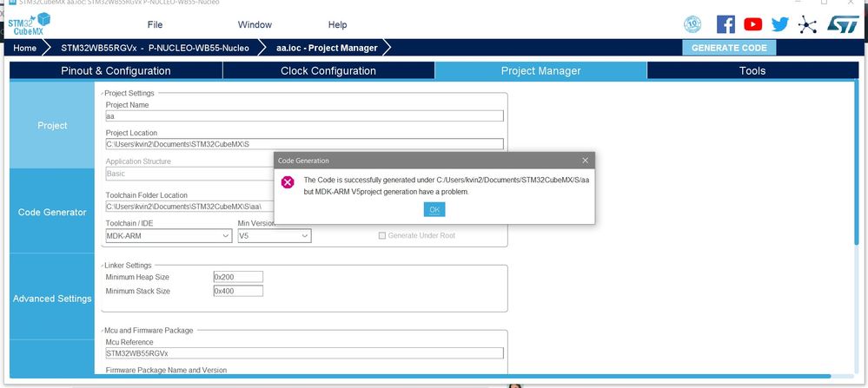Screen dimensions: 868x388
Task: Click the 'Firmware Package Name and Version' label
Action: point(166,370)
